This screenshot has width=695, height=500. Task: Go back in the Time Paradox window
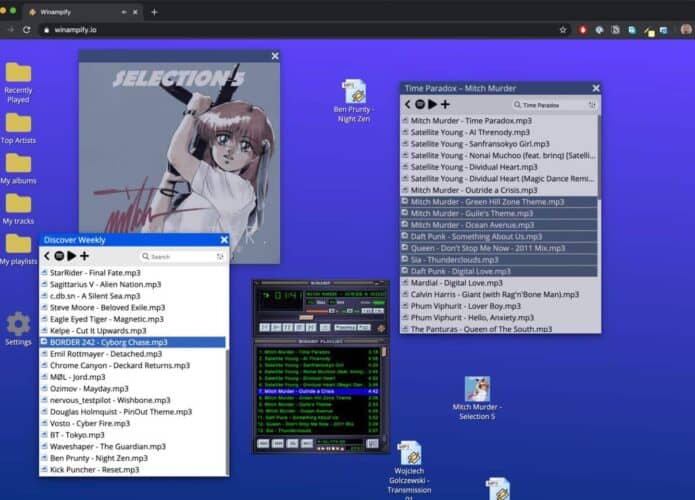tap(407, 104)
